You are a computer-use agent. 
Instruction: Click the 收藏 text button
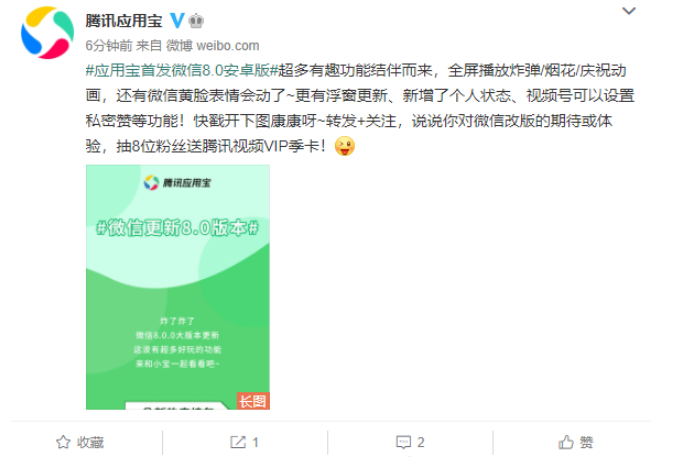91,442
